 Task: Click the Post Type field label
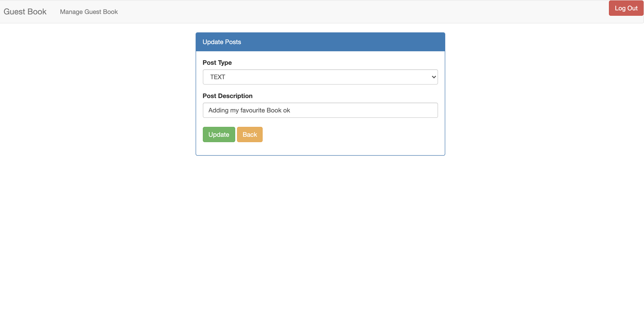coord(217,63)
